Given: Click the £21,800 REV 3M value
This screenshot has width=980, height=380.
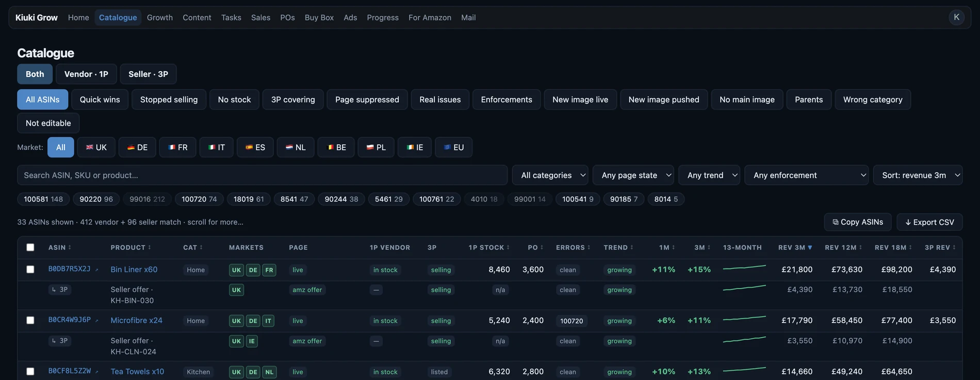Looking at the screenshot, I should click(x=797, y=270).
